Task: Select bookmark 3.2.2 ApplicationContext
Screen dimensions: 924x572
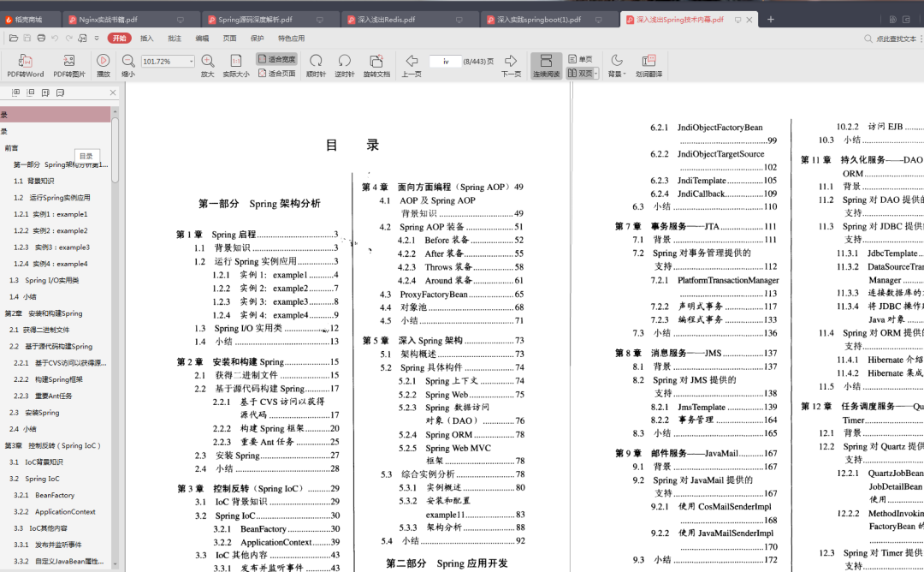Action: pos(54,512)
